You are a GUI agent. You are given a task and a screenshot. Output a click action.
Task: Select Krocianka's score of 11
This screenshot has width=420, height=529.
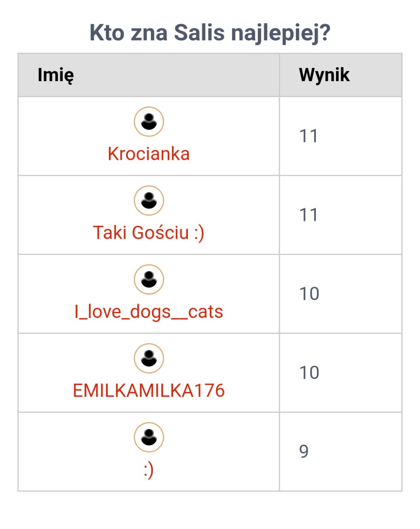[x=309, y=136]
